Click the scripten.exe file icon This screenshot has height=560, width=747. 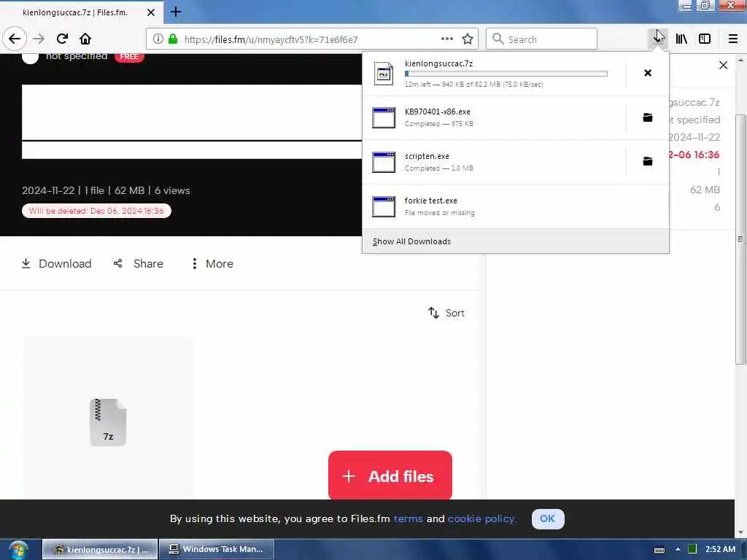point(384,162)
